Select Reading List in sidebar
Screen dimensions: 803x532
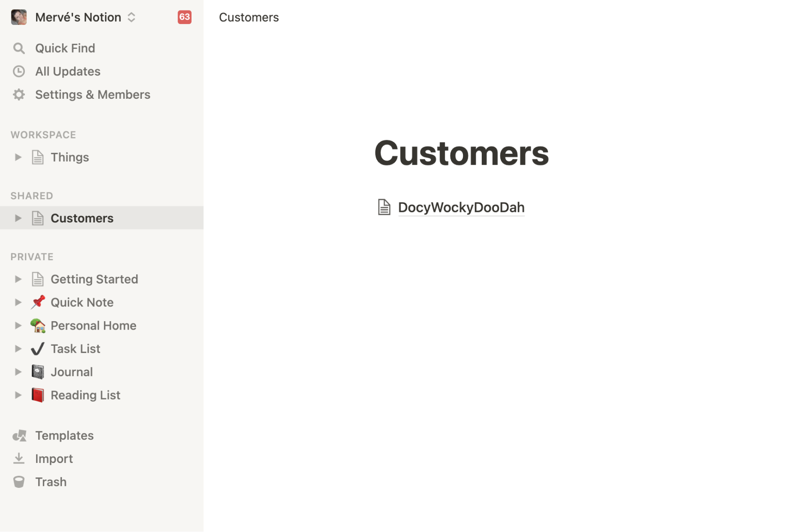point(85,395)
